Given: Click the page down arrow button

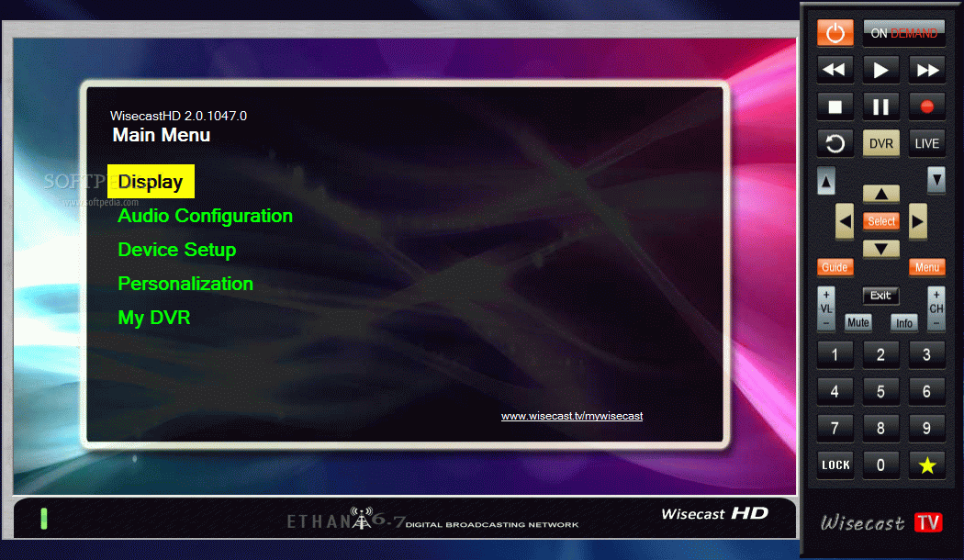Looking at the screenshot, I should (936, 180).
